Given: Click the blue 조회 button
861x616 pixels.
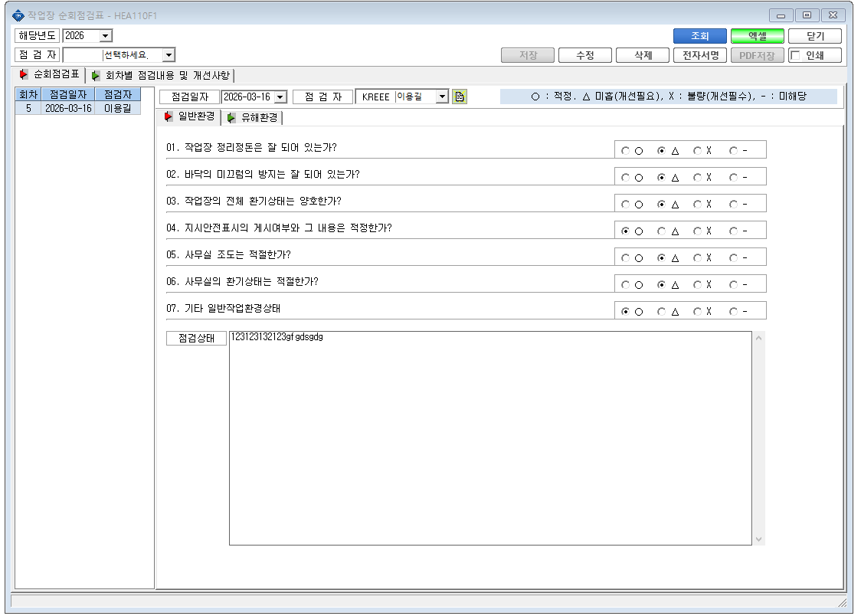Looking at the screenshot, I should [699, 36].
